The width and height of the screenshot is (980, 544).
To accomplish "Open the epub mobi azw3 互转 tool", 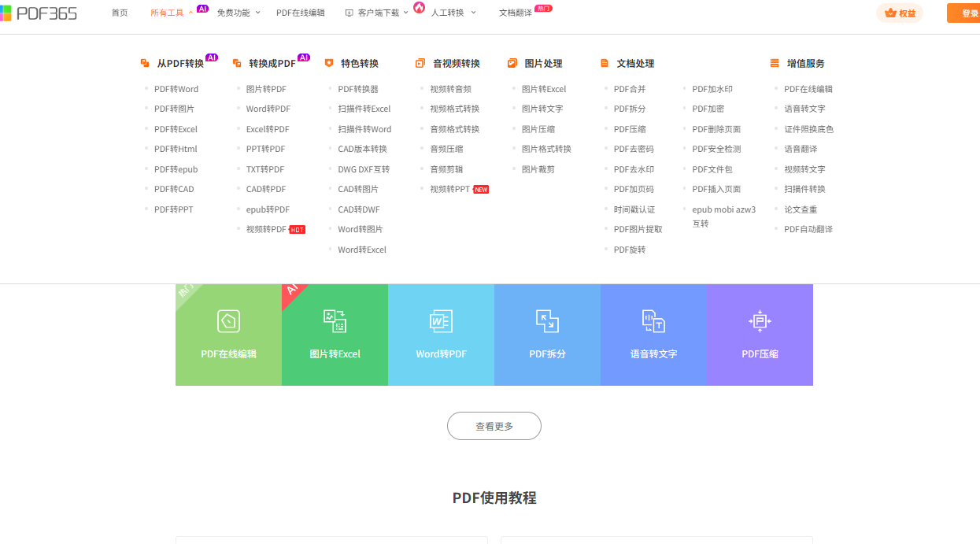I will (x=724, y=216).
